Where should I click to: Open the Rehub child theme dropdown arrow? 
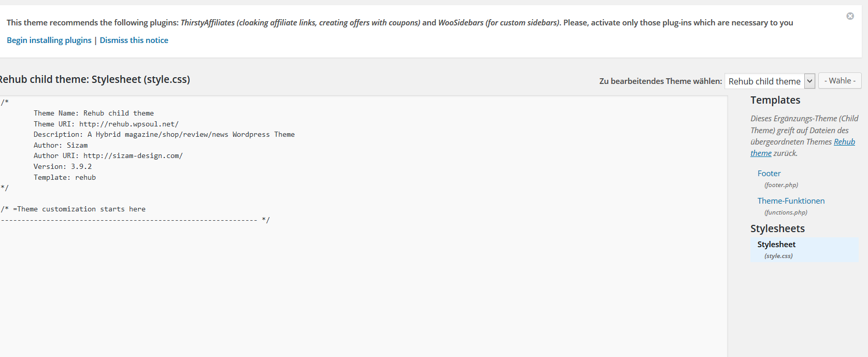coord(809,81)
